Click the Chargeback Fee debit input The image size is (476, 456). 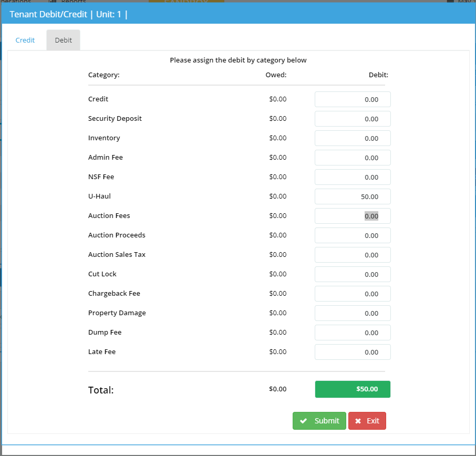pos(353,294)
